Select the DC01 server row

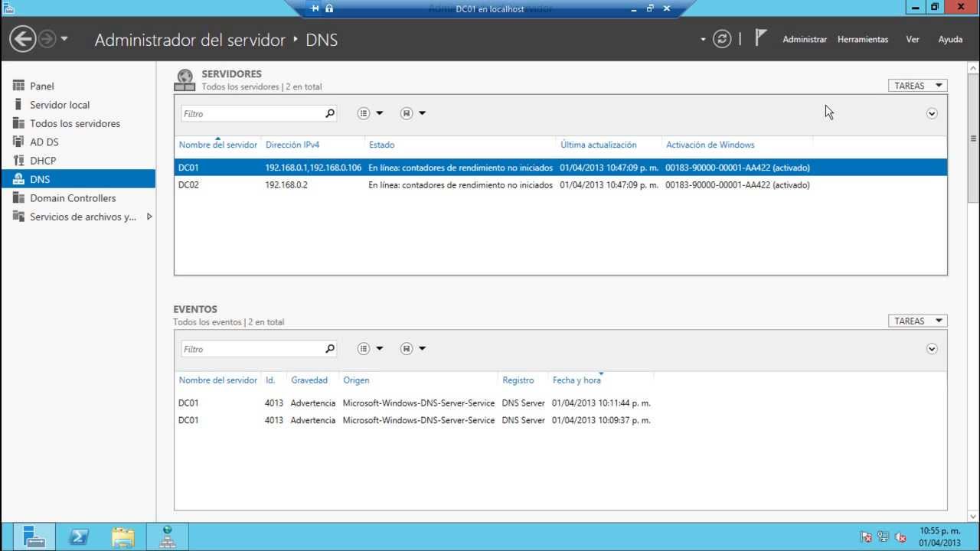click(x=560, y=168)
